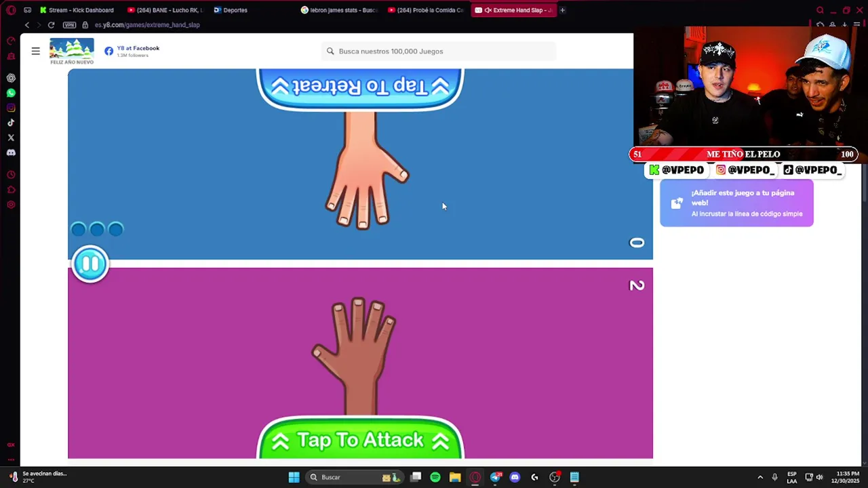
Task: Click the Facebook logo icon
Action: tap(108, 51)
